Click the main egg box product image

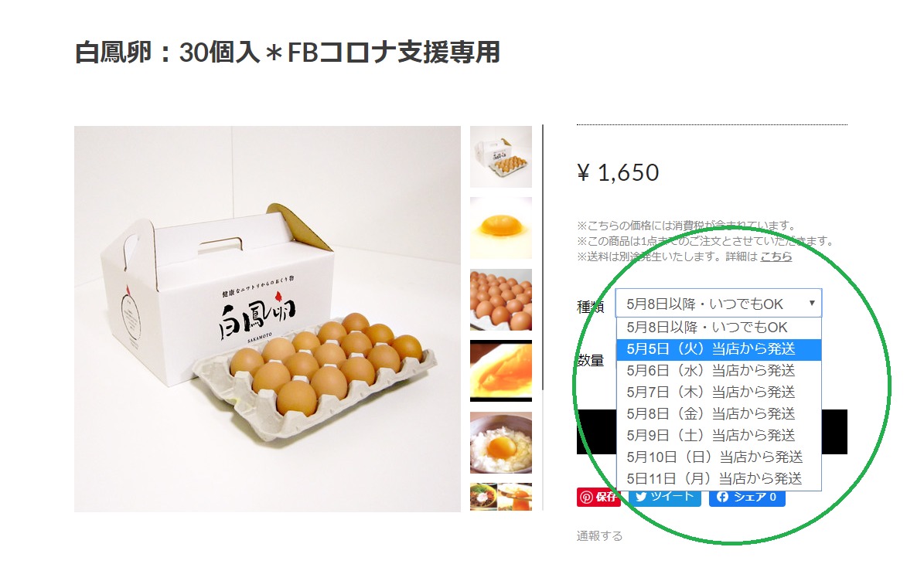[268, 319]
